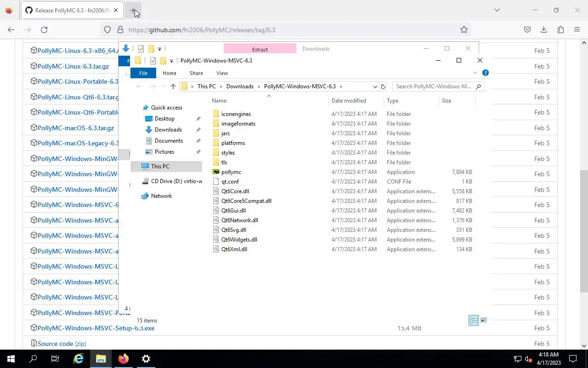Click Source code (zip) link
Screen dimensions: 588x368
(62, 344)
